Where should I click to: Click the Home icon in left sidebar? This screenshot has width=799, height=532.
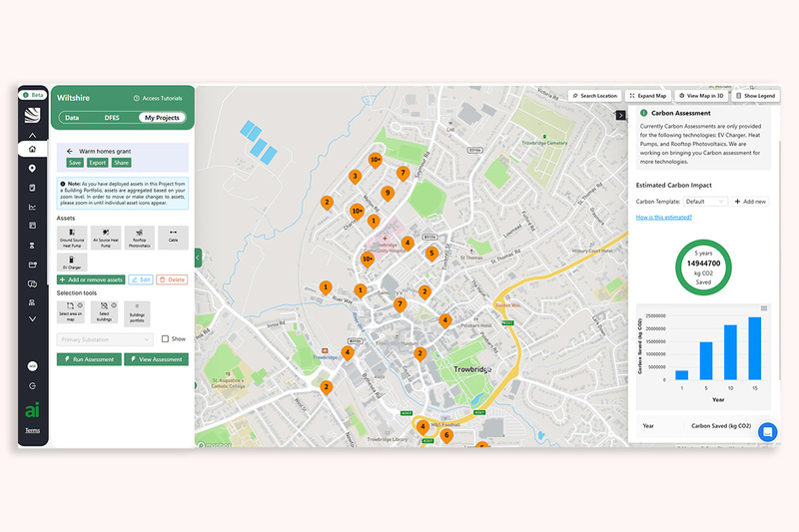(32, 150)
